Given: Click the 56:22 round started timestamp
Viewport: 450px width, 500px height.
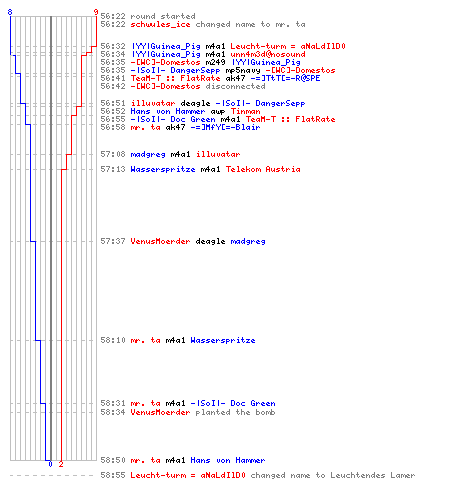Looking at the screenshot, I should point(113,16).
